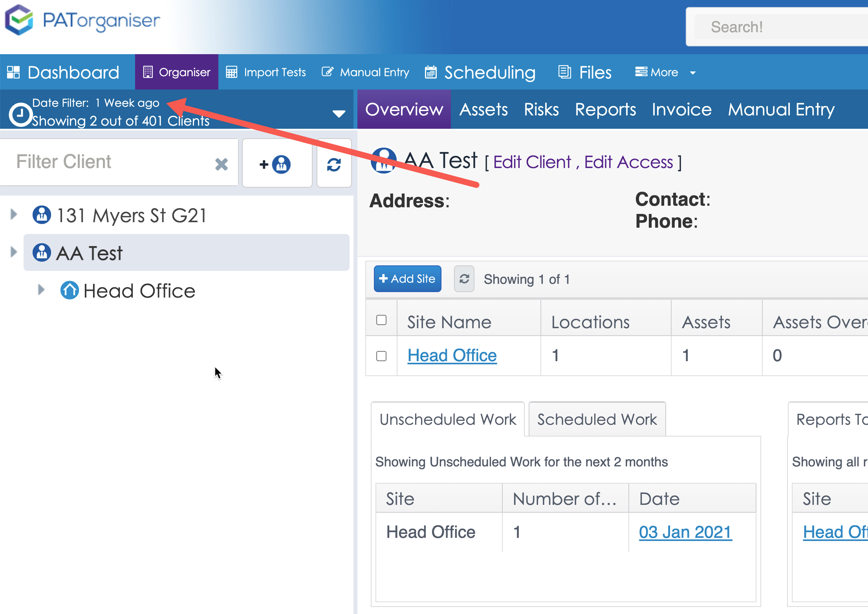Tick the Head Office row checkbox

[x=381, y=356]
